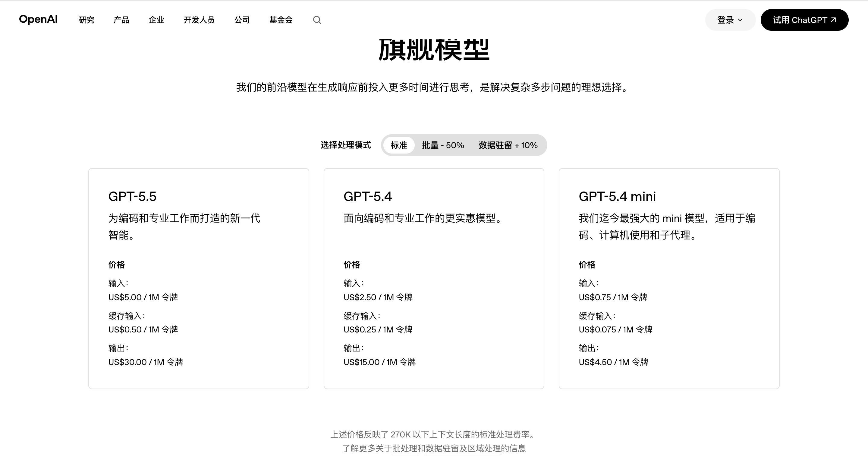The height and width of the screenshot is (470, 868).
Task: Open the 研究 menu
Action: (x=86, y=20)
